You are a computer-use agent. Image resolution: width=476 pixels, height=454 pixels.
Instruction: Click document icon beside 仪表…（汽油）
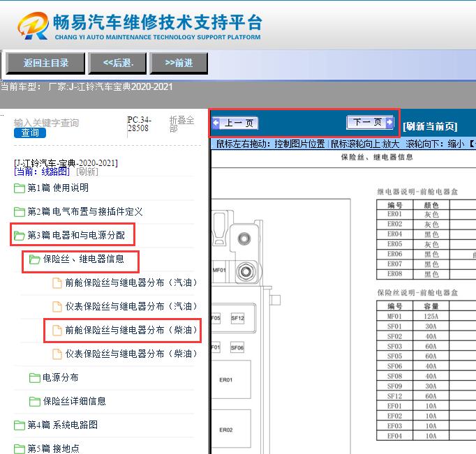click(57, 307)
